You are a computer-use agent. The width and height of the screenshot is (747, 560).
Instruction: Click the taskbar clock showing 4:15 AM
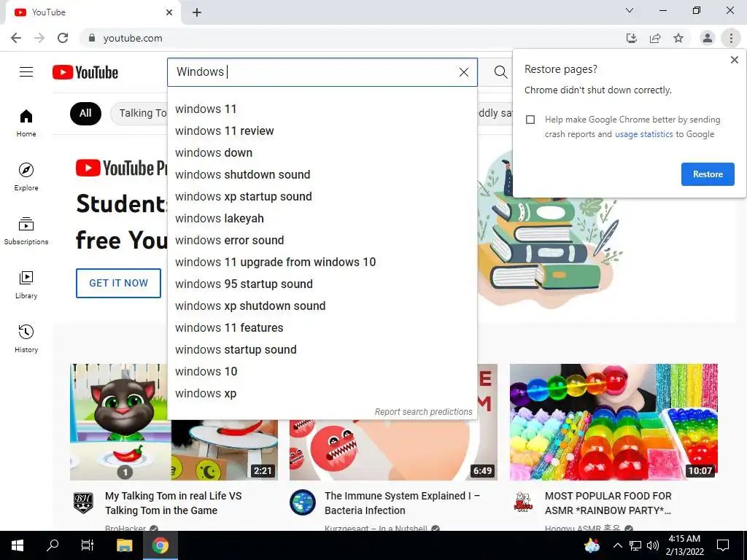click(684, 545)
